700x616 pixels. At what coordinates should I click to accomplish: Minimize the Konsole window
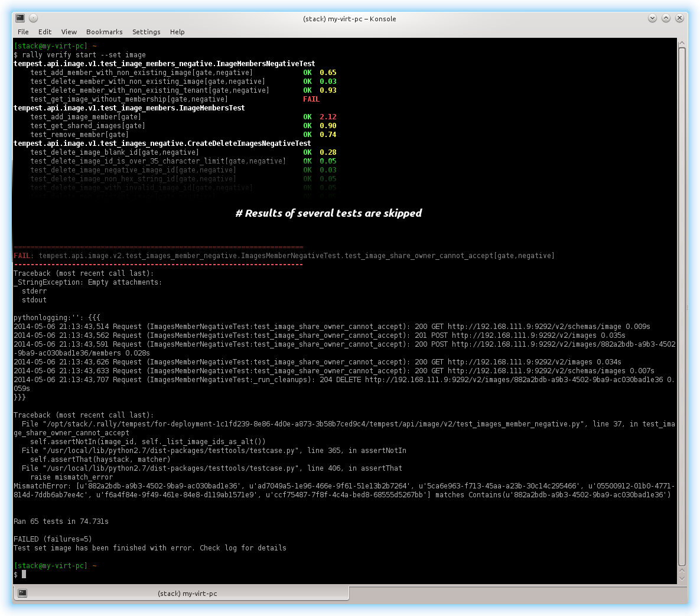tap(652, 18)
